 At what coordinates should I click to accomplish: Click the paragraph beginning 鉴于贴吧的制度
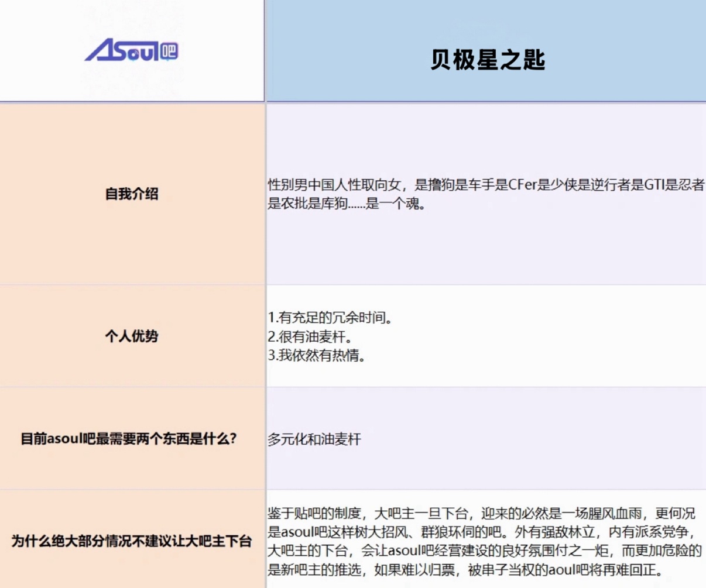(x=485, y=541)
